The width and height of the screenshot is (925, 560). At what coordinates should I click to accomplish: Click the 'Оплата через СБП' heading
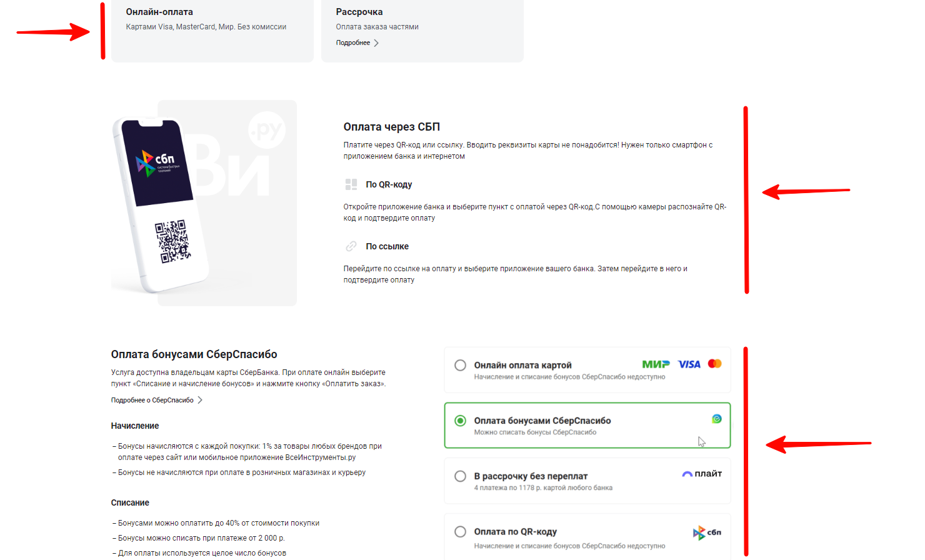pyautogui.click(x=392, y=127)
